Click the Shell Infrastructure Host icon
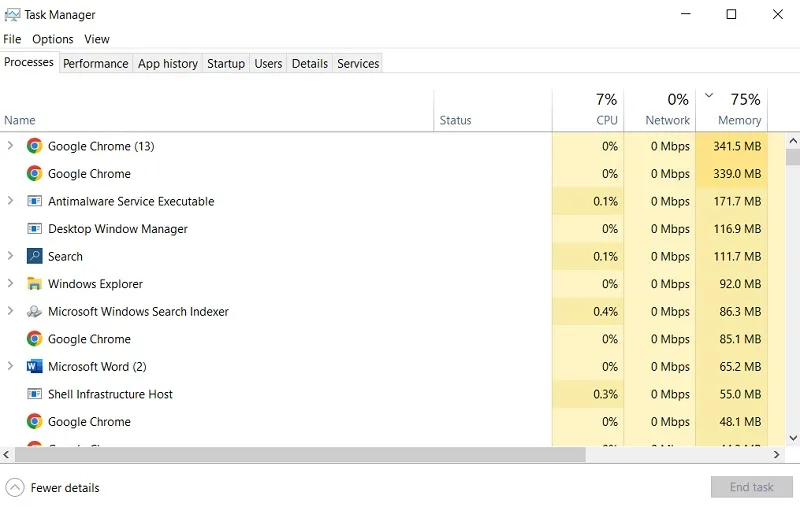This screenshot has width=800, height=507. (34, 394)
